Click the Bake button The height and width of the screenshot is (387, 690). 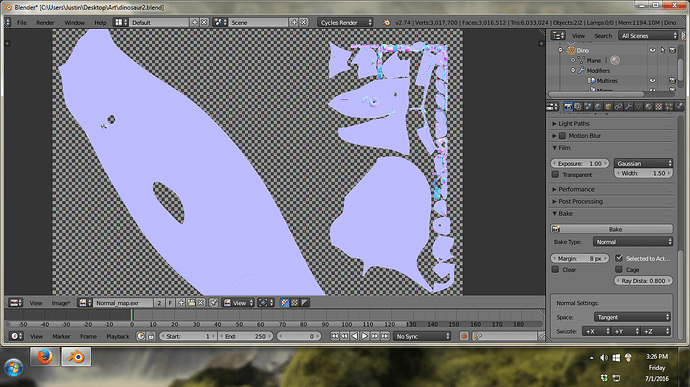[612, 229]
